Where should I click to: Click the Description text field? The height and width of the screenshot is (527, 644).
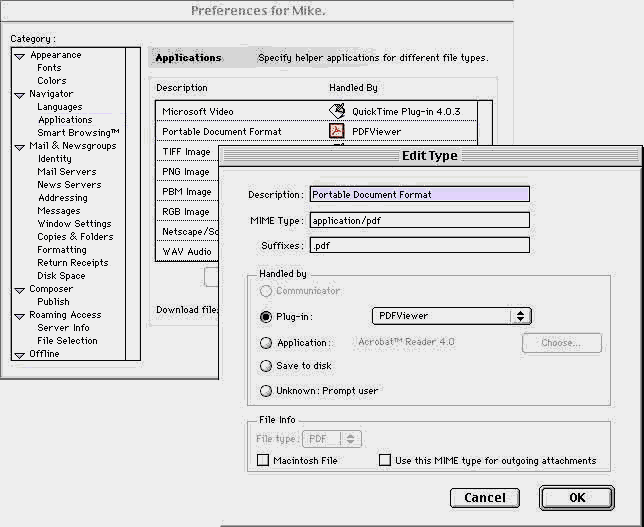point(418,195)
